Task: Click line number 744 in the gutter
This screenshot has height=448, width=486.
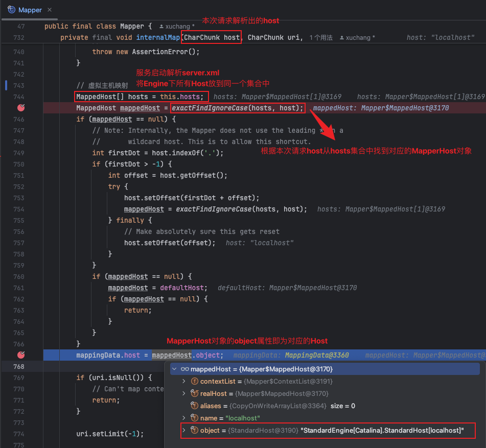Action: point(18,97)
